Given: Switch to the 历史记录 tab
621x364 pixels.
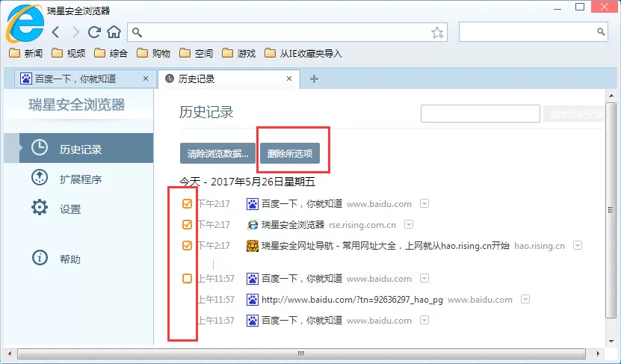Looking at the screenshot, I should [229, 78].
